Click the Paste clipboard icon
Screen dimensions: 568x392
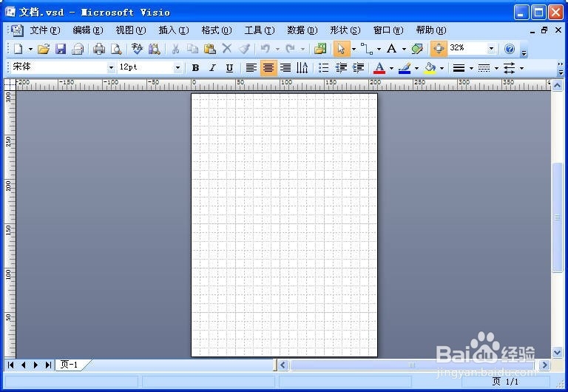(210, 49)
